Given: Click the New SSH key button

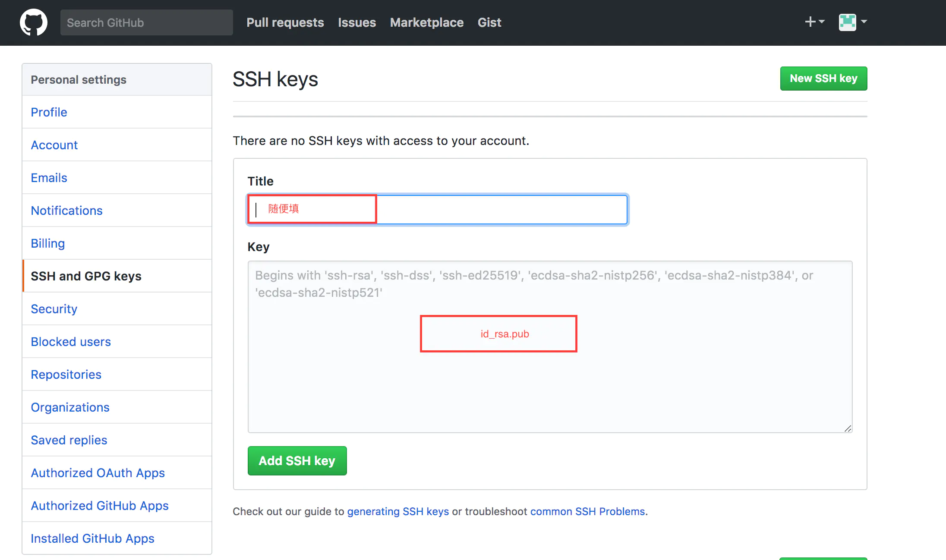Looking at the screenshot, I should pos(823,79).
